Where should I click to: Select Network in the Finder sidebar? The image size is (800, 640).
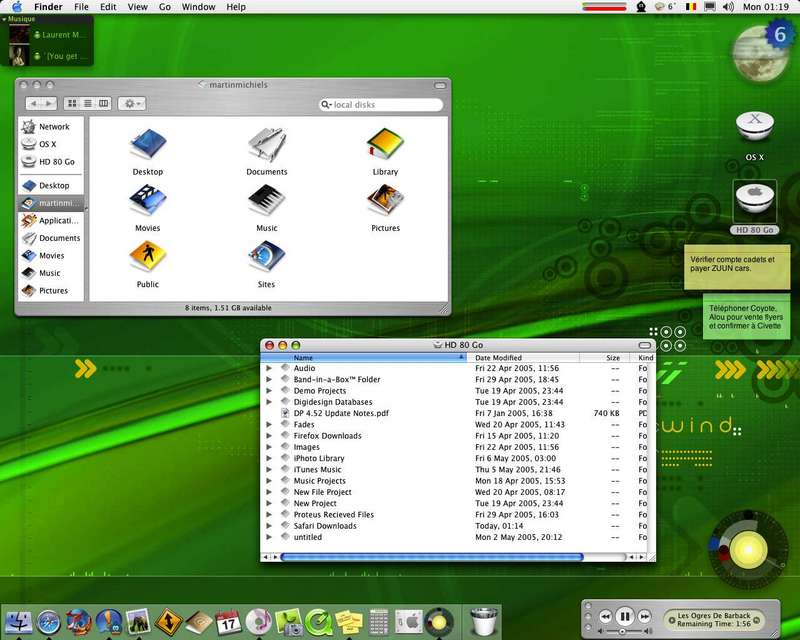pyautogui.click(x=51, y=127)
